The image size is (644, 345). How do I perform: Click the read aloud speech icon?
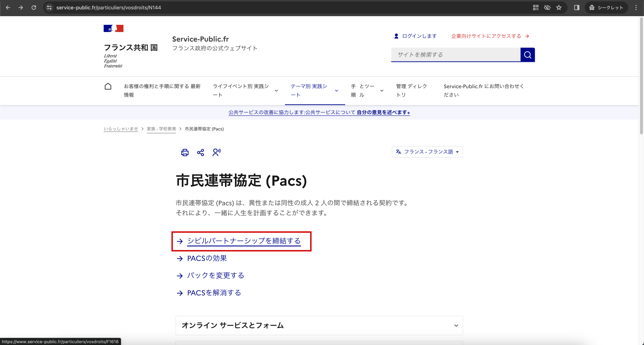tap(216, 153)
